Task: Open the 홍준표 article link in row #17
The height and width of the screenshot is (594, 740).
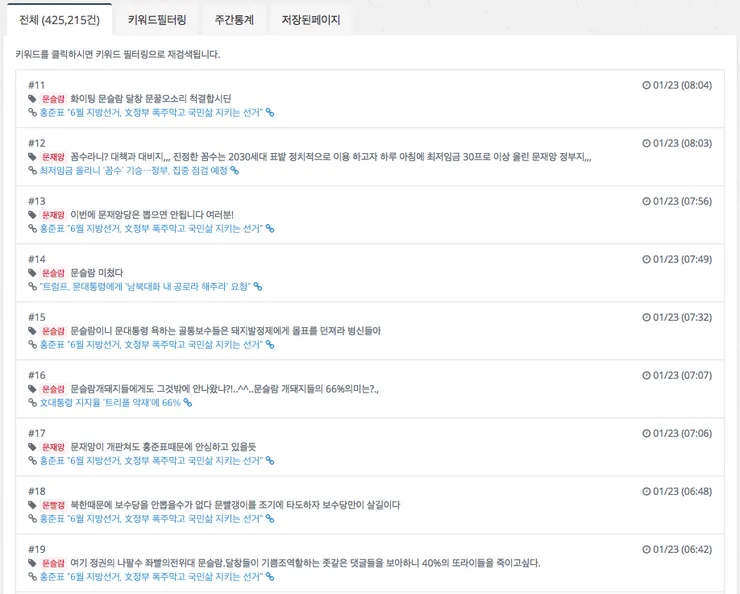Action: [x=151, y=460]
